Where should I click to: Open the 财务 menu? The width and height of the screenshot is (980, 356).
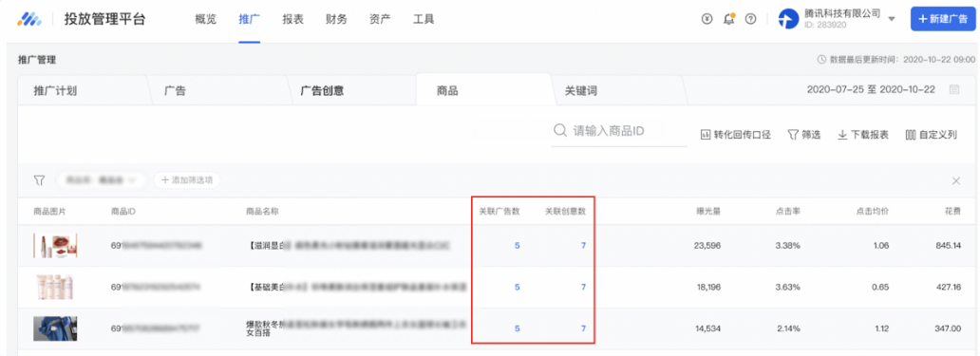click(337, 19)
